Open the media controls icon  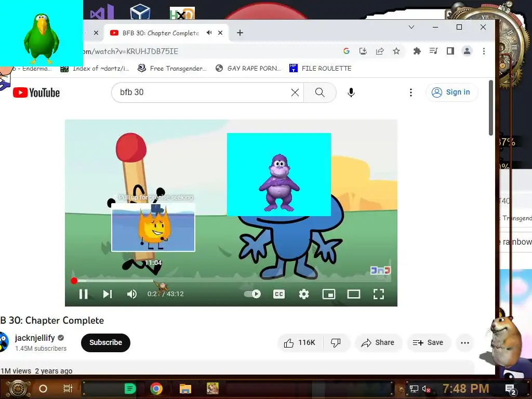[x=434, y=51]
